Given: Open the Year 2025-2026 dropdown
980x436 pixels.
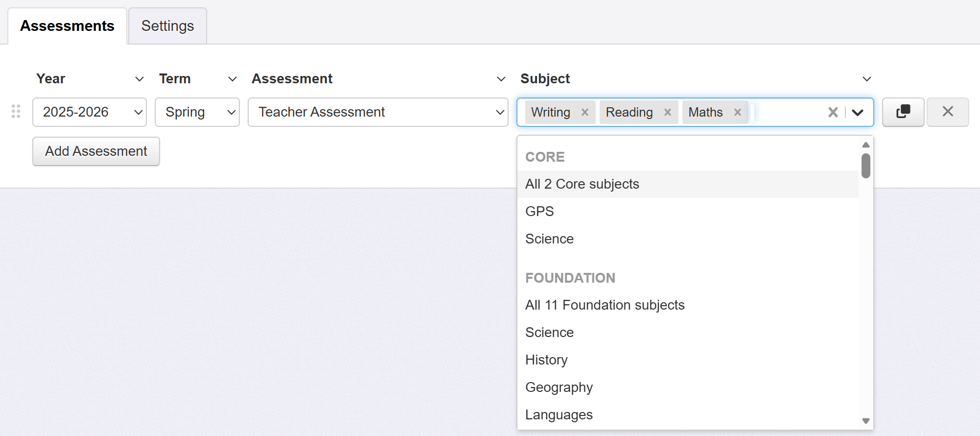Looking at the screenshot, I should coord(90,112).
